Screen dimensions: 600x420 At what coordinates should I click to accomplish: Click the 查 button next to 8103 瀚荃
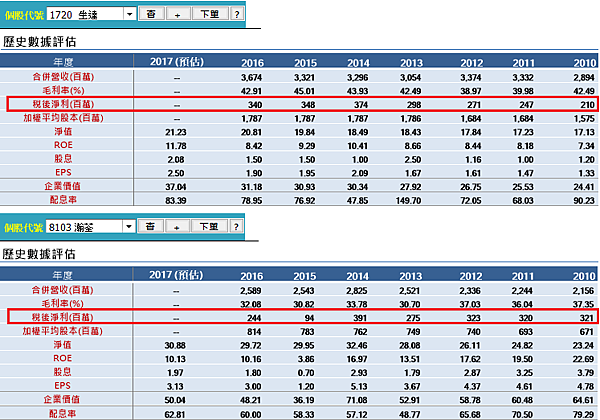click(150, 226)
